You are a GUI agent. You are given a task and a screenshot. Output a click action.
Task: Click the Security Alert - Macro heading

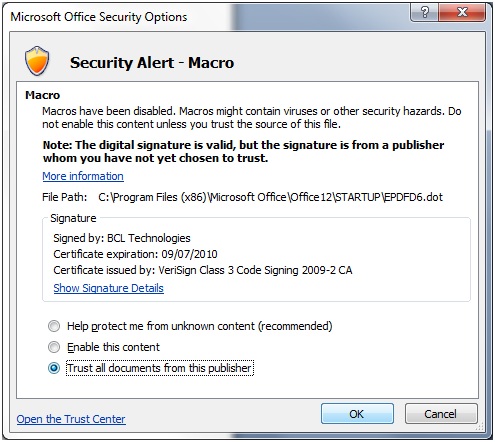[152, 63]
